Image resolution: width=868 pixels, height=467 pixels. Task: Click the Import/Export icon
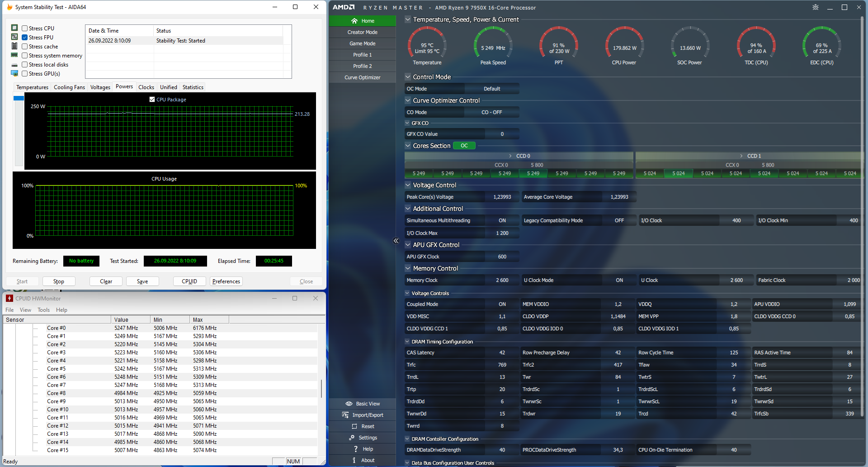click(x=345, y=415)
